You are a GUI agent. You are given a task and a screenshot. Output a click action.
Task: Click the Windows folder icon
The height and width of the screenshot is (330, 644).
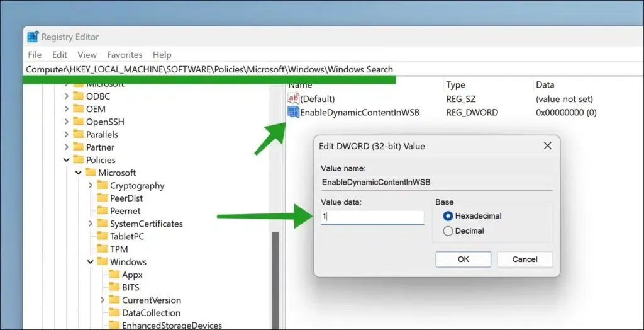103,262
